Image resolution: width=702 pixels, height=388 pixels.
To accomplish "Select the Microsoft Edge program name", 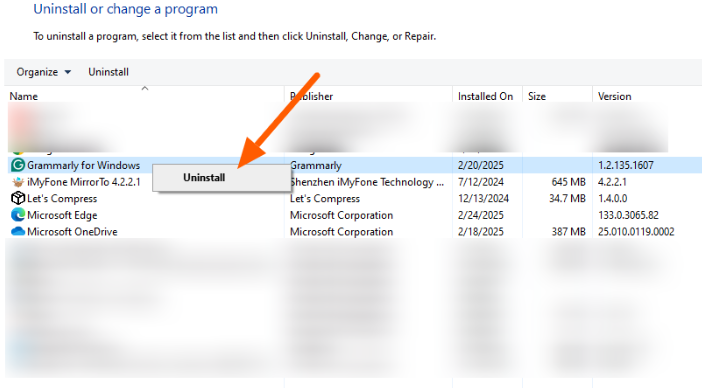I will point(62,215).
